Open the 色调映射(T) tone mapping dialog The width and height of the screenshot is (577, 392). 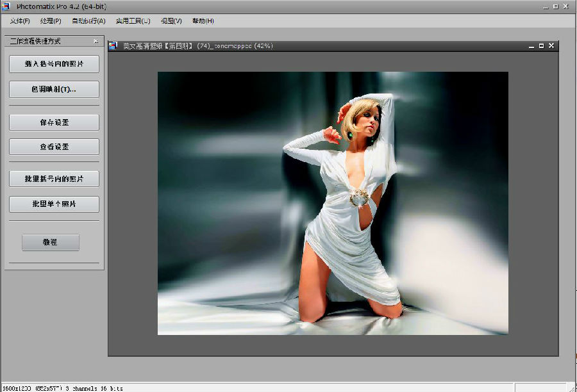(53, 89)
